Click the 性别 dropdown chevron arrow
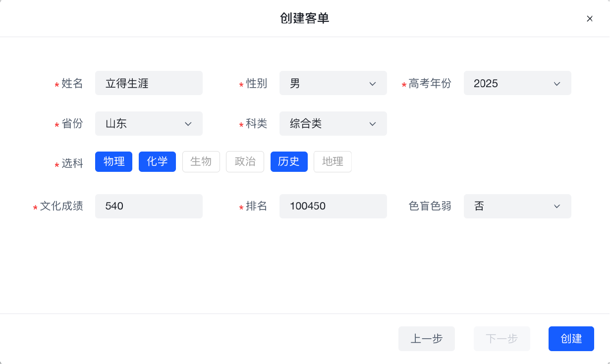This screenshot has width=611, height=364. click(x=373, y=84)
